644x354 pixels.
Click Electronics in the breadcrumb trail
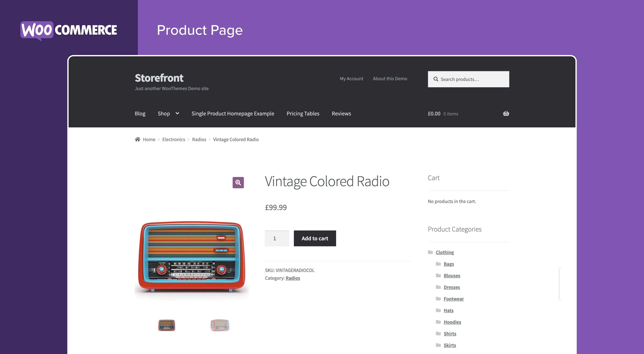(174, 139)
